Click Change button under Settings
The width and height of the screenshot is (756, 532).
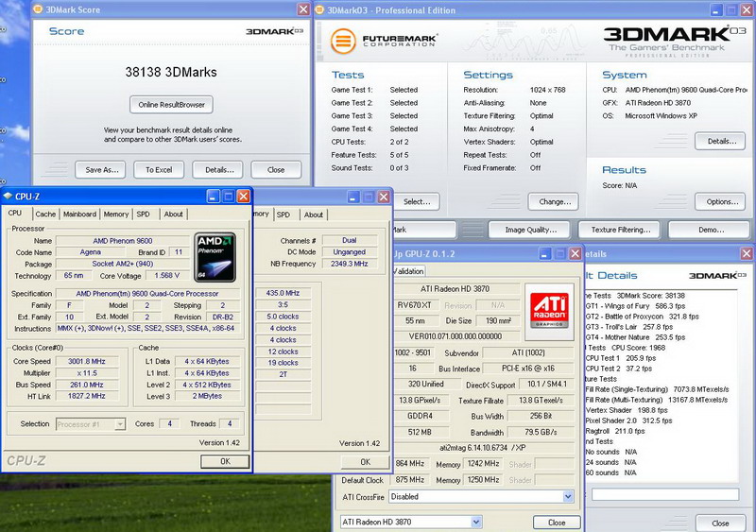(x=553, y=201)
